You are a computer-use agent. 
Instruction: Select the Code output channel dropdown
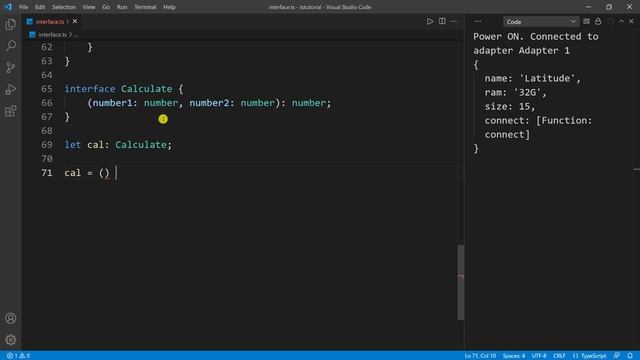pos(541,22)
